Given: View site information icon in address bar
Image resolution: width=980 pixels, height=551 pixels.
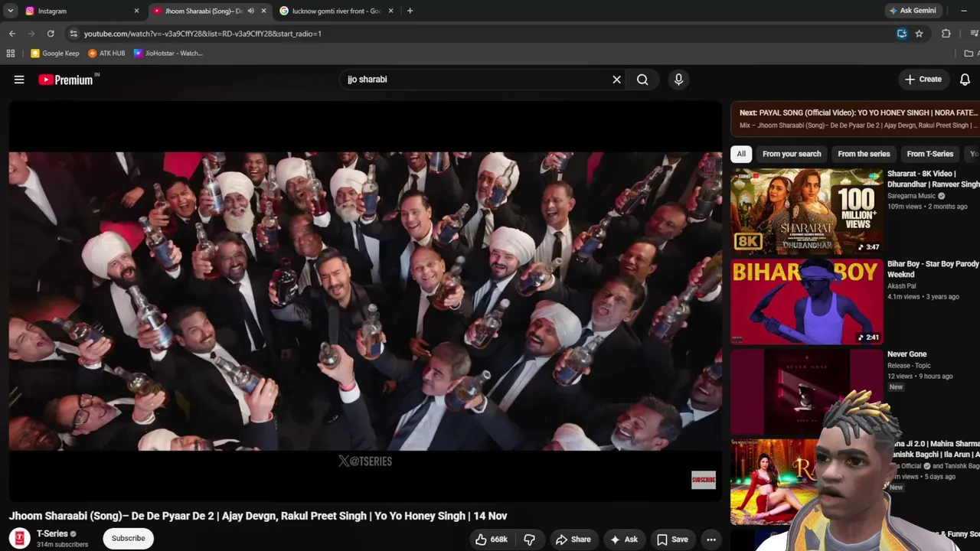Looking at the screenshot, I should click(73, 34).
